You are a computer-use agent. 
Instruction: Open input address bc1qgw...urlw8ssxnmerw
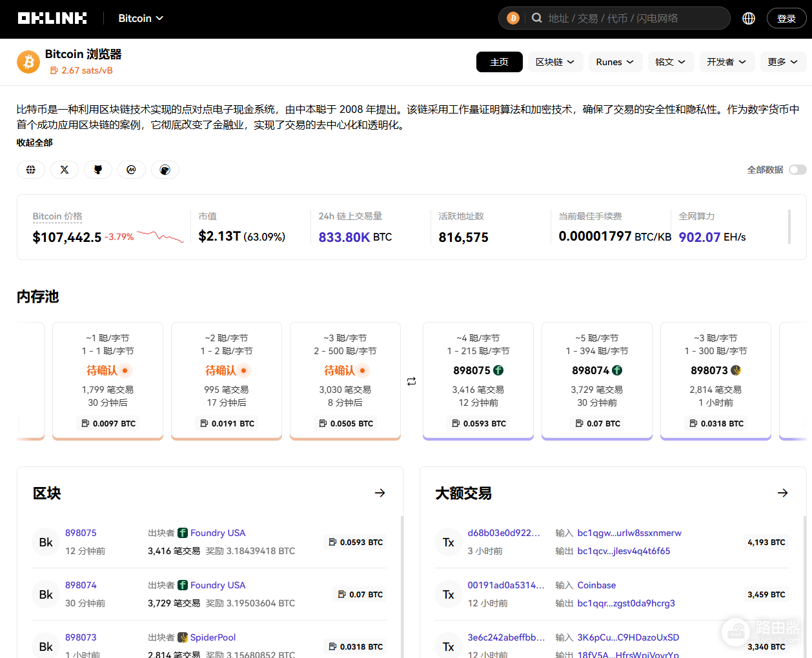coord(629,533)
